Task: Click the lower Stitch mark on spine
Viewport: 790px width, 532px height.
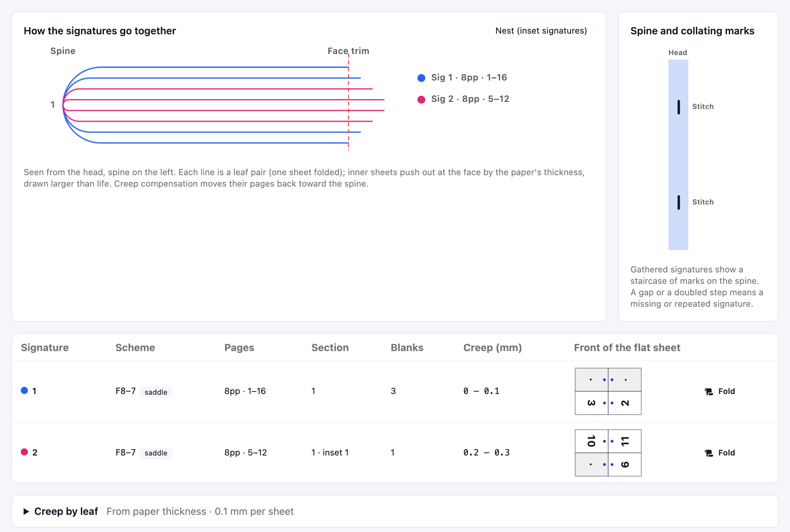Action: (679, 202)
